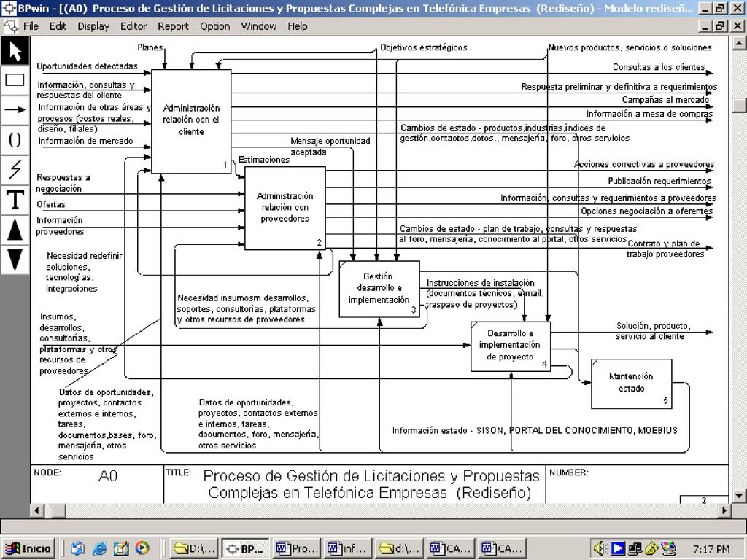Click the up triangle parent diagram tool
The height and width of the screenshot is (560, 747).
[15, 230]
